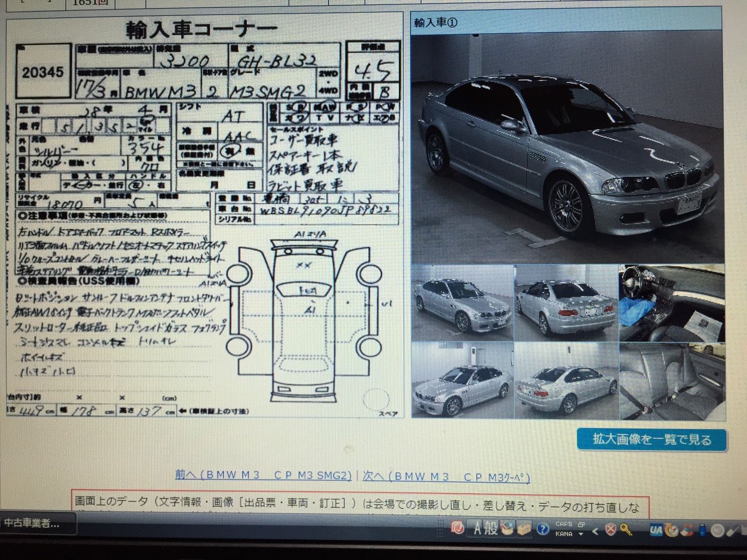The height and width of the screenshot is (560, 747).
Task: Click the M3 SMG2 grade text
Action: [268, 91]
